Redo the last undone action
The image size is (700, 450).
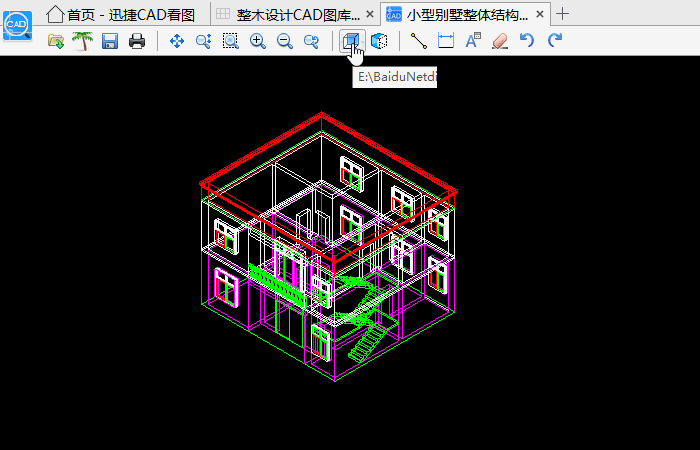point(555,41)
